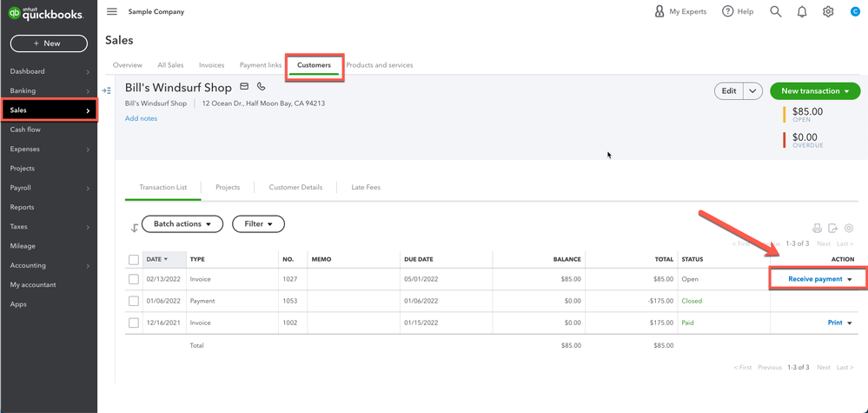This screenshot has width=868, height=413.
Task: Open the customer Projects tab
Action: pos(228,188)
